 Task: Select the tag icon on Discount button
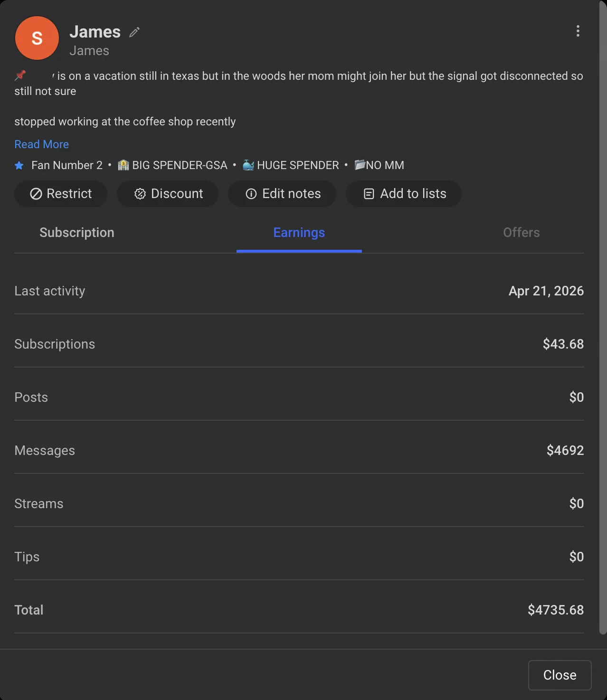pos(140,194)
